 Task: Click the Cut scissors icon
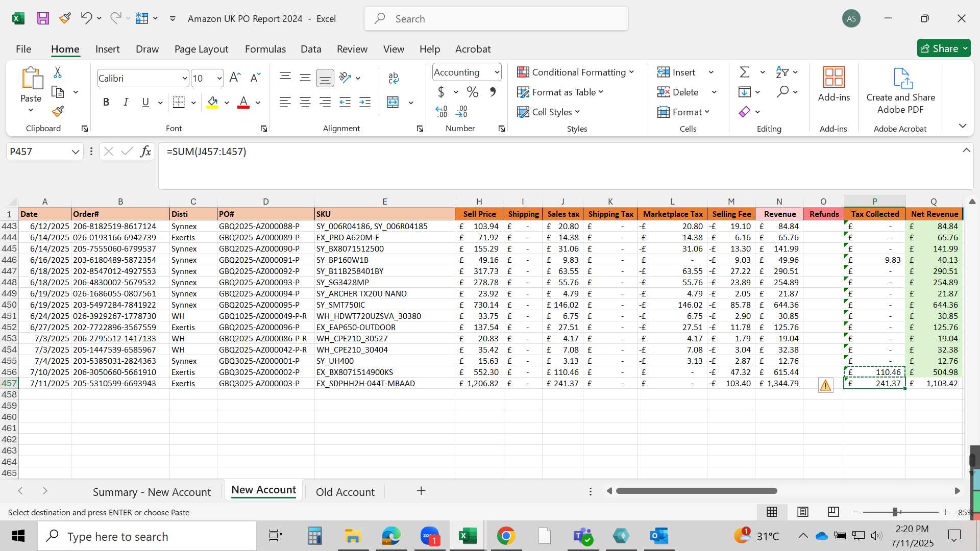pos(58,73)
